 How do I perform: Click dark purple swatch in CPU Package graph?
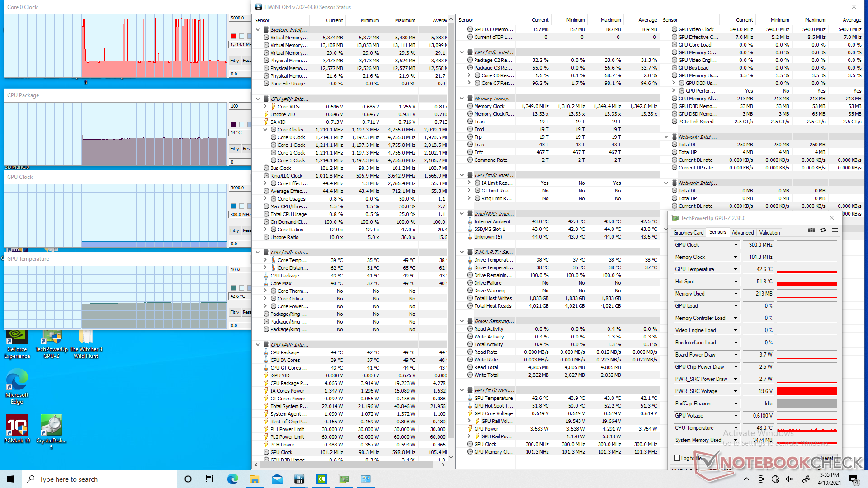click(x=233, y=124)
